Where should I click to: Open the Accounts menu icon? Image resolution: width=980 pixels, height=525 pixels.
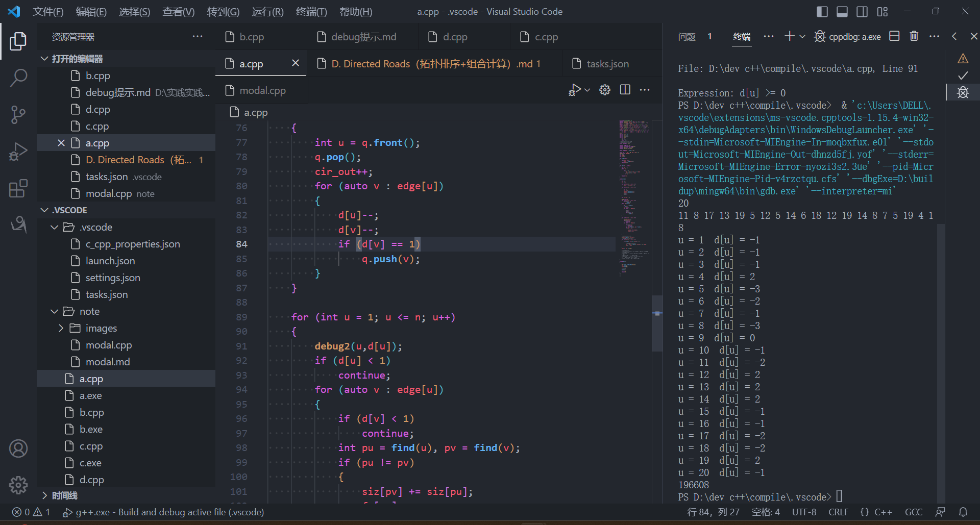pos(18,448)
